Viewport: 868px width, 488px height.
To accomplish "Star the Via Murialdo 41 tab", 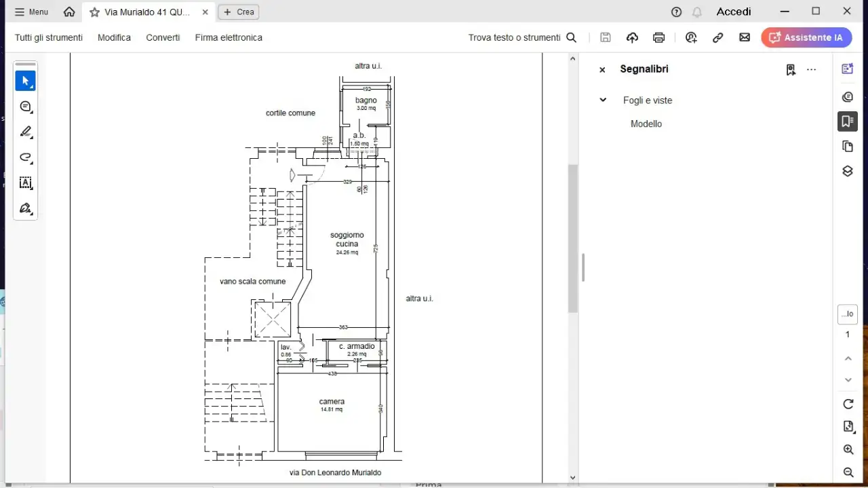I will [x=94, y=12].
